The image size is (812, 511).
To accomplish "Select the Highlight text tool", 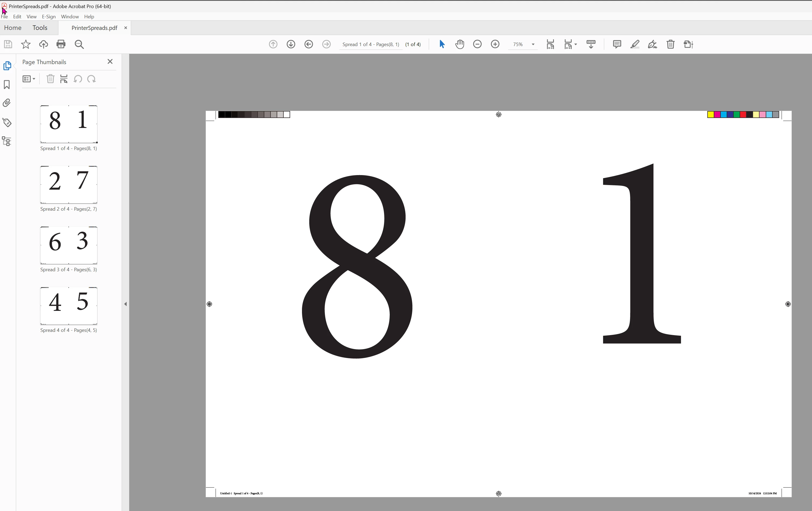I will pyautogui.click(x=635, y=44).
